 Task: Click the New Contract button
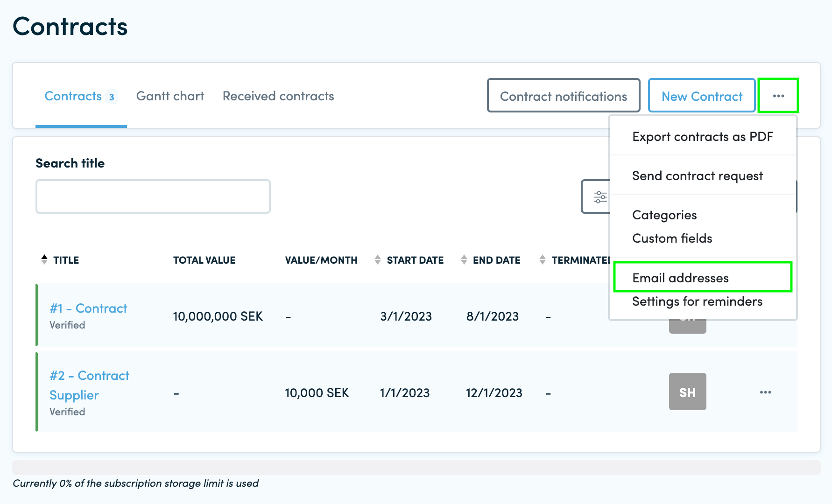coord(702,96)
